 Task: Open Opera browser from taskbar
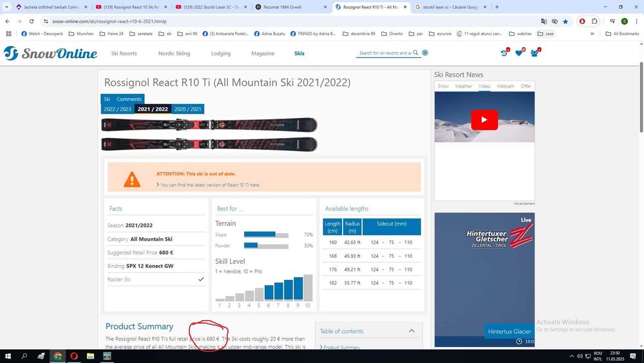74,356
